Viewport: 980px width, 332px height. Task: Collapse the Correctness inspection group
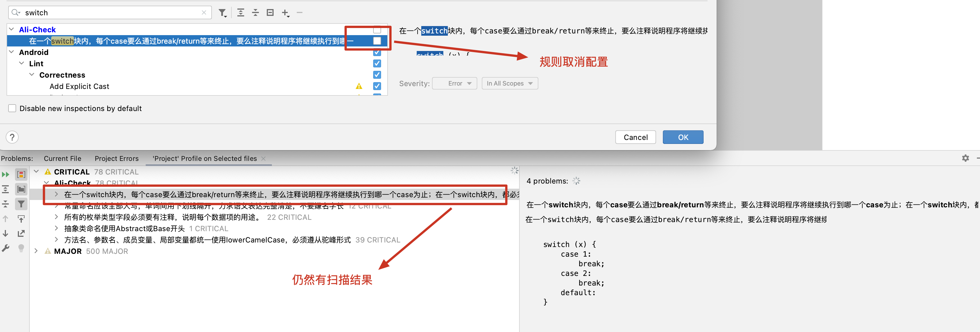(x=32, y=75)
